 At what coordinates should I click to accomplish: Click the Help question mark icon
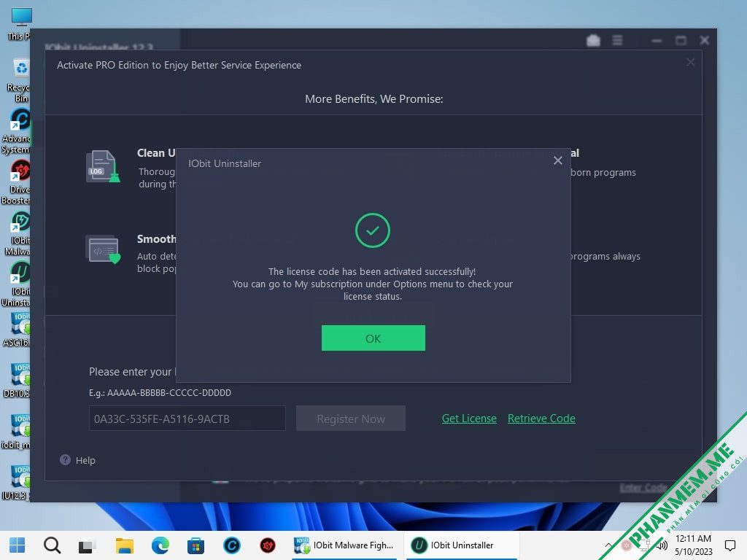(65, 460)
